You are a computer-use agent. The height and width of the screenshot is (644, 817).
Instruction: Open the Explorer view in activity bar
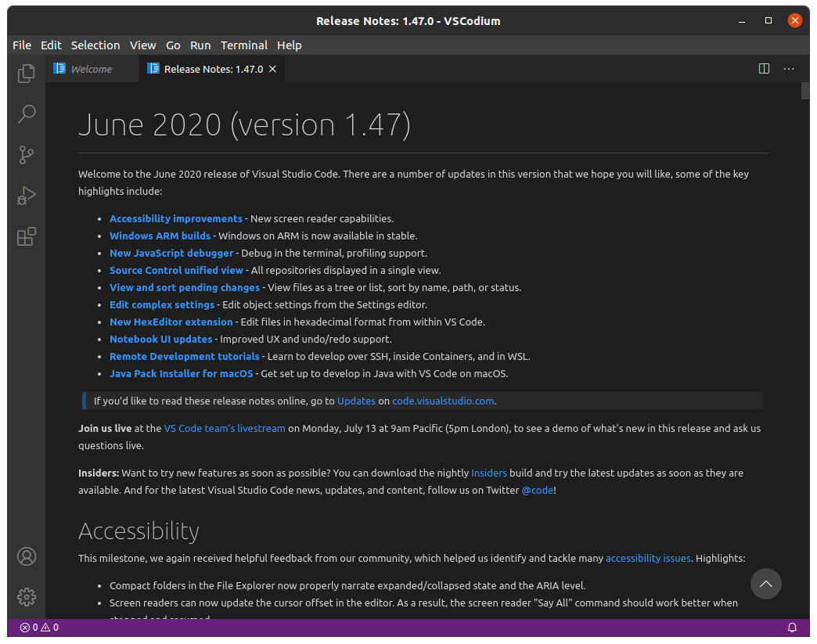point(27,74)
